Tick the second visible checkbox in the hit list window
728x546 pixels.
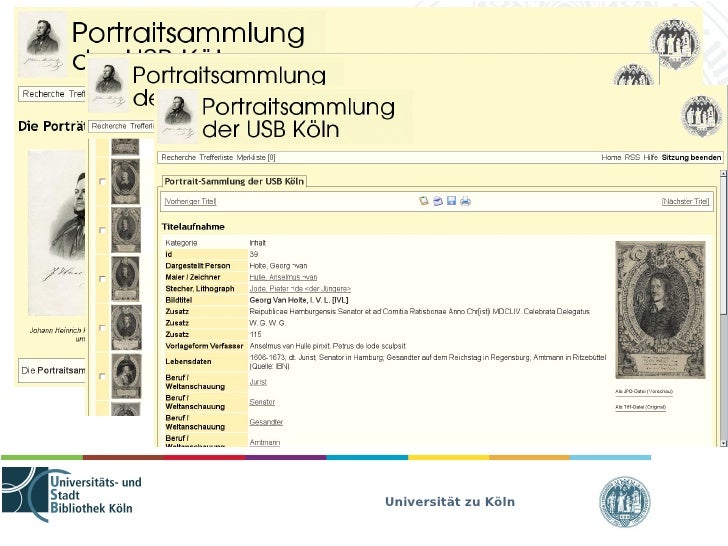click(x=103, y=230)
